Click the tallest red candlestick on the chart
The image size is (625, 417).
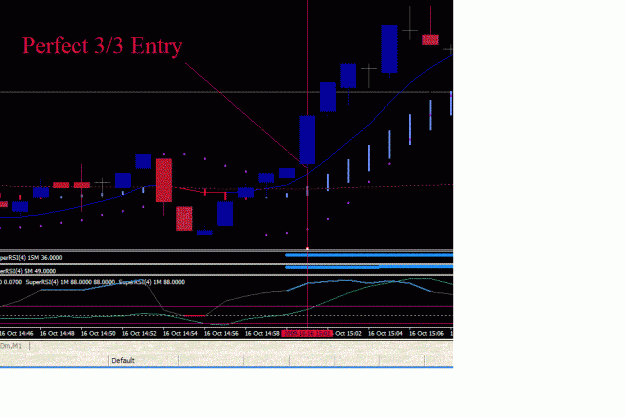click(164, 180)
